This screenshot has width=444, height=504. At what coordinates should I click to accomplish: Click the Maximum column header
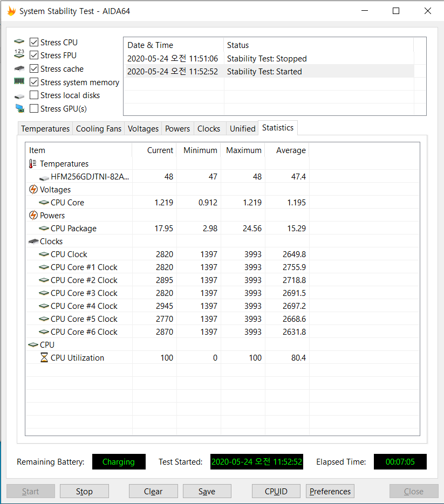pyautogui.click(x=243, y=150)
